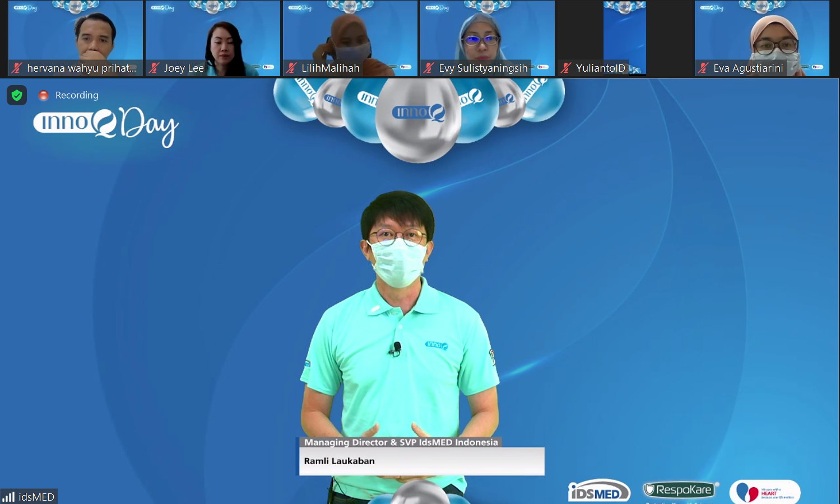Click the muted mic icon beside YuliantoID
This screenshot has height=504, width=840.
click(566, 68)
